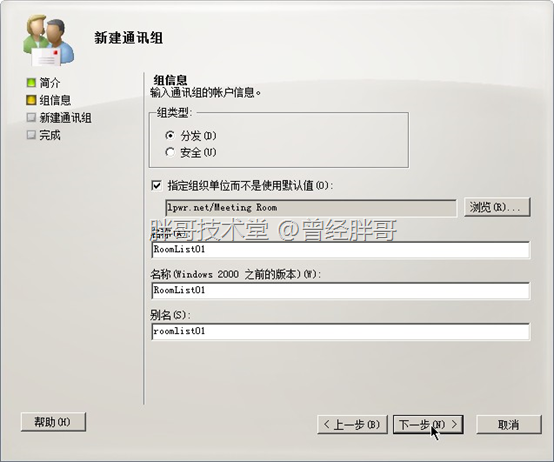The image size is (554, 462).
Task: Toggle 指定组织单位而不是使用默认值 checkbox
Action: click(x=157, y=185)
